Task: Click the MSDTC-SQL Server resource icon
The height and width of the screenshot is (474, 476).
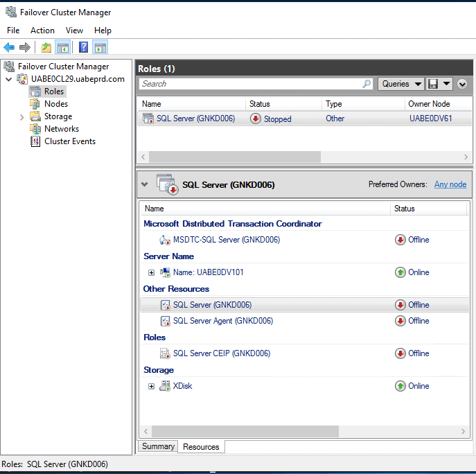Action: coord(164,240)
